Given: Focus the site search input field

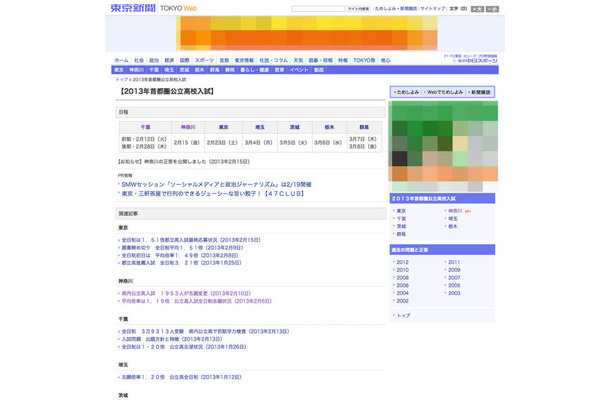Looking at the screenshot, I should (318, 9).
